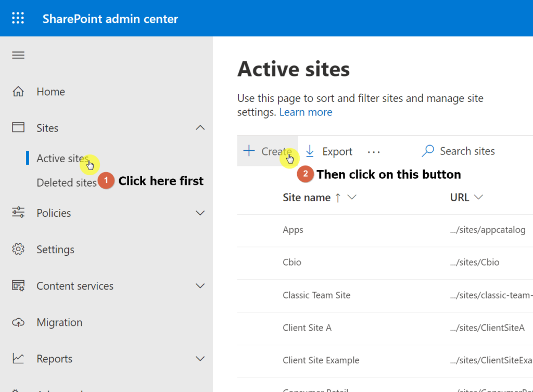The width and height of the screenshot is (533, 392).
Task: Click the URL column header
Action: click(460, 198)
